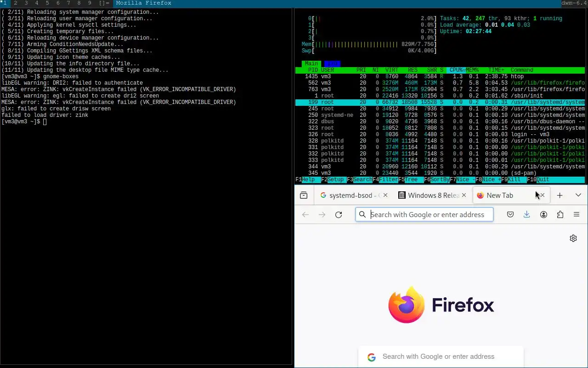The height and width of the screenshot is (368, 588).
Task: Sort htop by the RES column header
Action: [413, 70]
